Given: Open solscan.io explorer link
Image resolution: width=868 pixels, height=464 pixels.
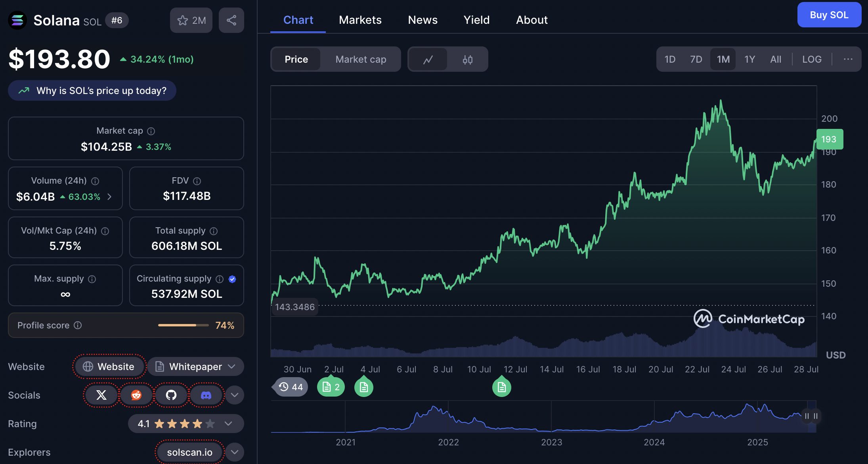Looking at the screenshot, I should [189, 452].
